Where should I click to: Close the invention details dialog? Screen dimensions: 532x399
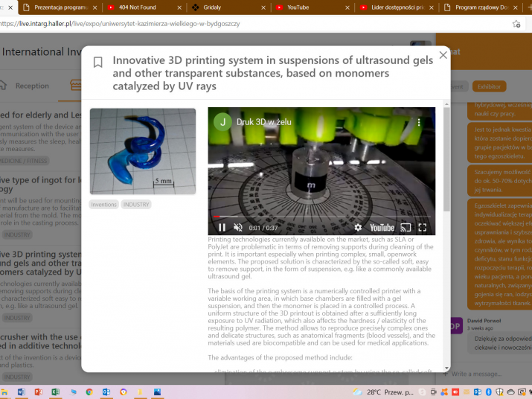443,55
